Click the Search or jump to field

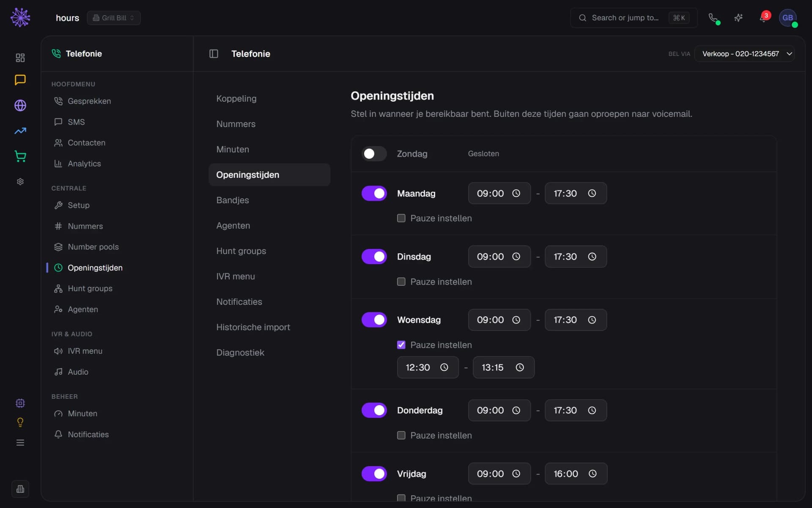click(633, 18)
